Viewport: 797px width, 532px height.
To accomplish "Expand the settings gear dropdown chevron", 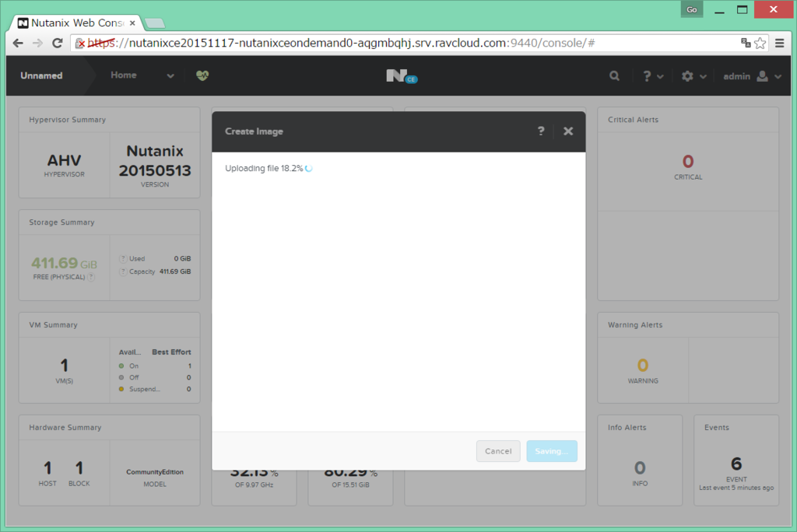I will 703,77.
